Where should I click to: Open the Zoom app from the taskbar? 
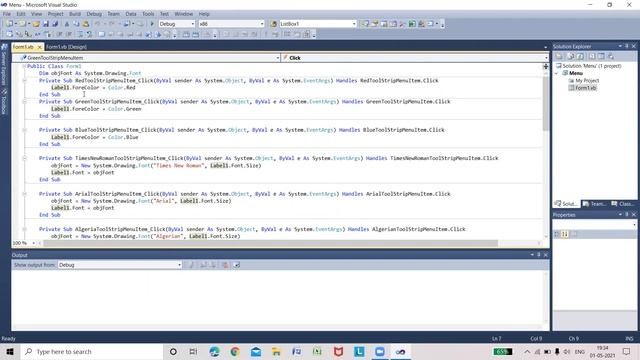[x=380, y=351]
